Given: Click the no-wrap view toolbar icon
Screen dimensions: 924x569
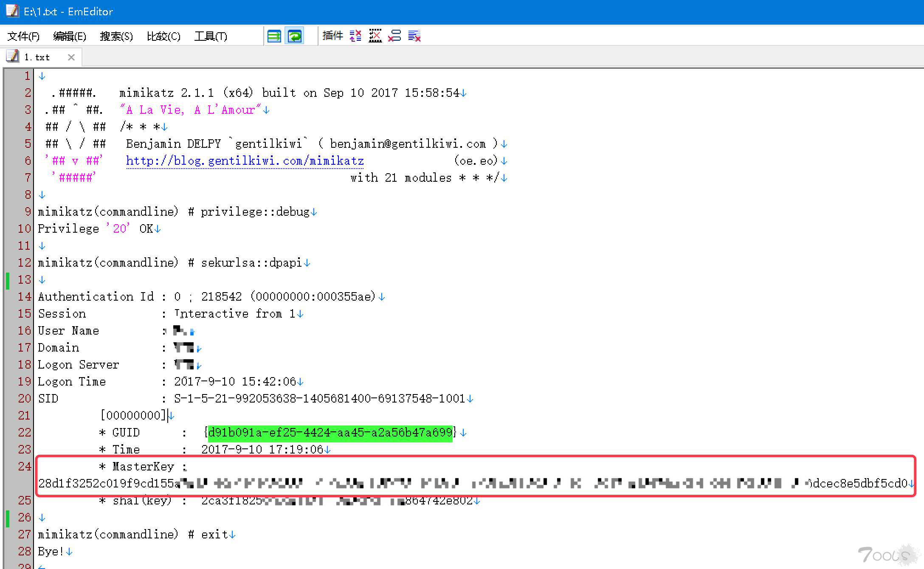Looking at the screenshot, I should [274, 36].
